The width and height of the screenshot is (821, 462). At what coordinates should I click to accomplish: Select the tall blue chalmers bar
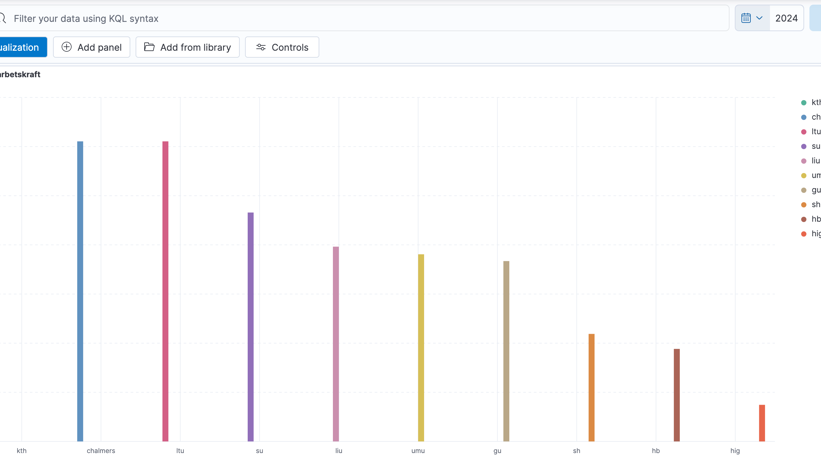[80, 290]
